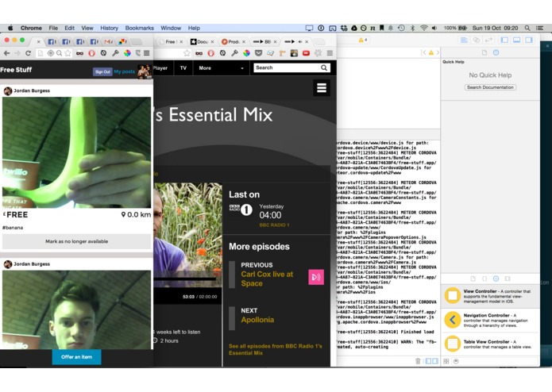Click the bookmark star in front Chrome window
This screenshot has width=552, height=392.
[x=68, y=53]
